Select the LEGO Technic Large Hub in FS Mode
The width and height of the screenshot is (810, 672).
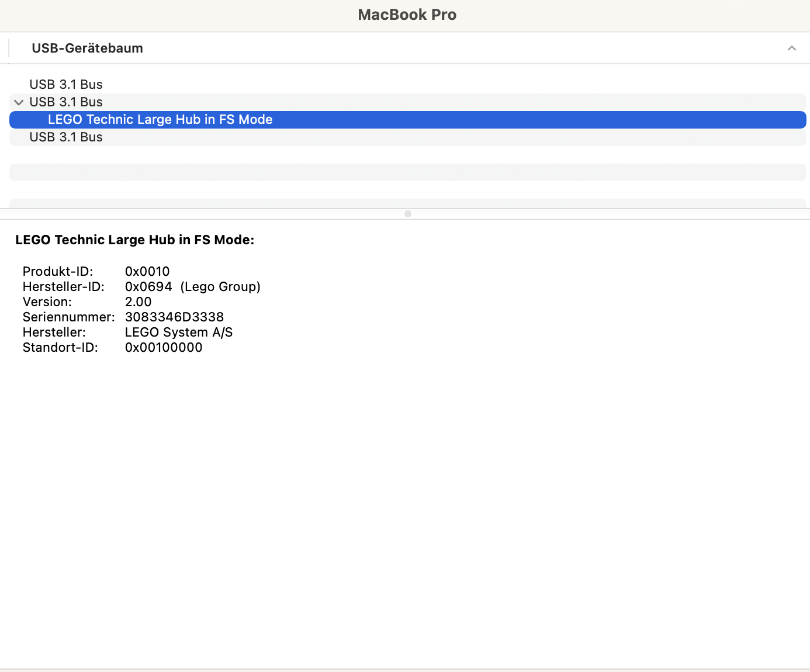point(160,119)
